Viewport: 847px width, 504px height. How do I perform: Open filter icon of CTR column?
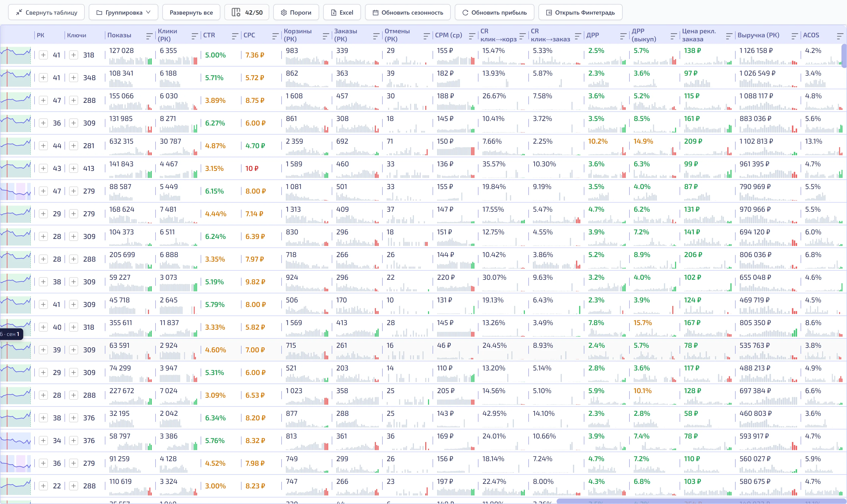coord(235,36)
